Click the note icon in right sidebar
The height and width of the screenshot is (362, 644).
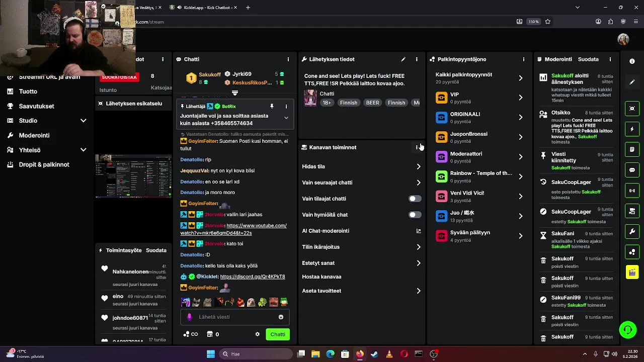(x=632, y=149)
